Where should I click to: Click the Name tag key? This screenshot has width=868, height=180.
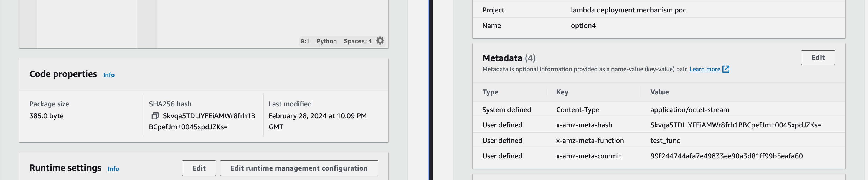tap(492, 25)
